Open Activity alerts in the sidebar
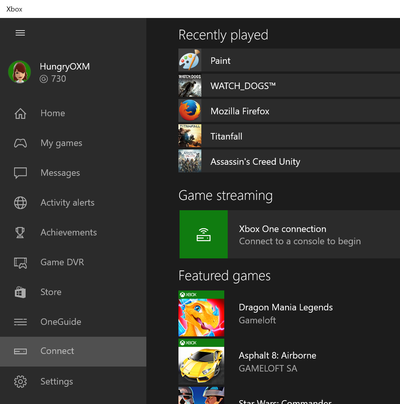The width and height of the screenshot is (400, 404). [x=73, y=203]
